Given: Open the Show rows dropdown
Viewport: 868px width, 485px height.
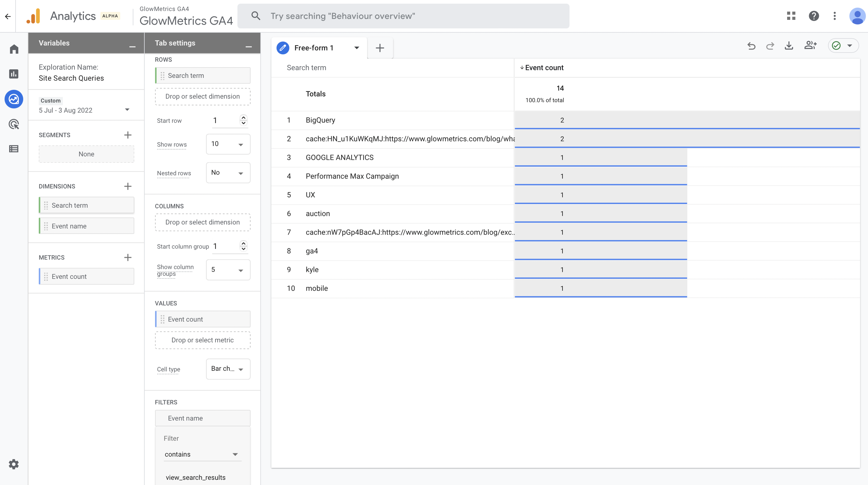Looking at the screenshot, I should [228, 144].
